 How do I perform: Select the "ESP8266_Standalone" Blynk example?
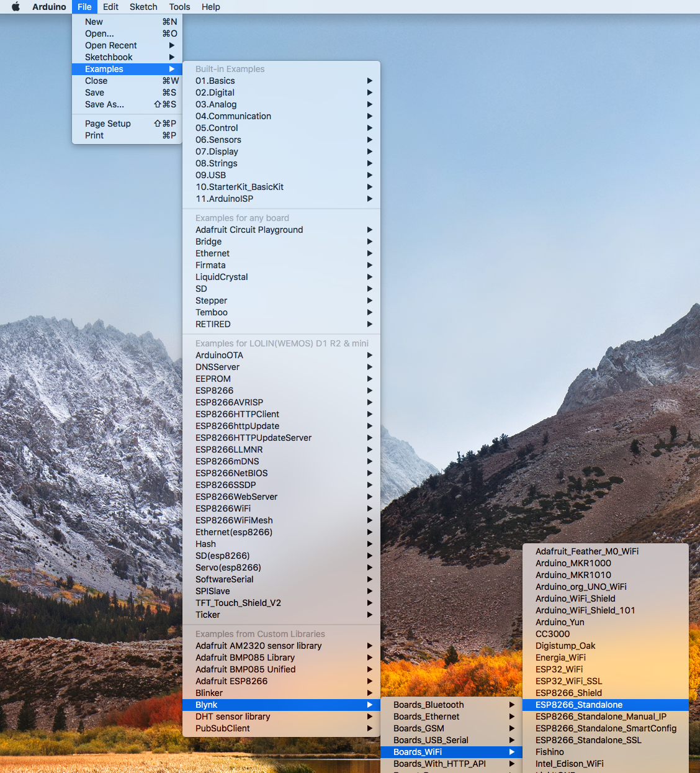click(578, 704)
